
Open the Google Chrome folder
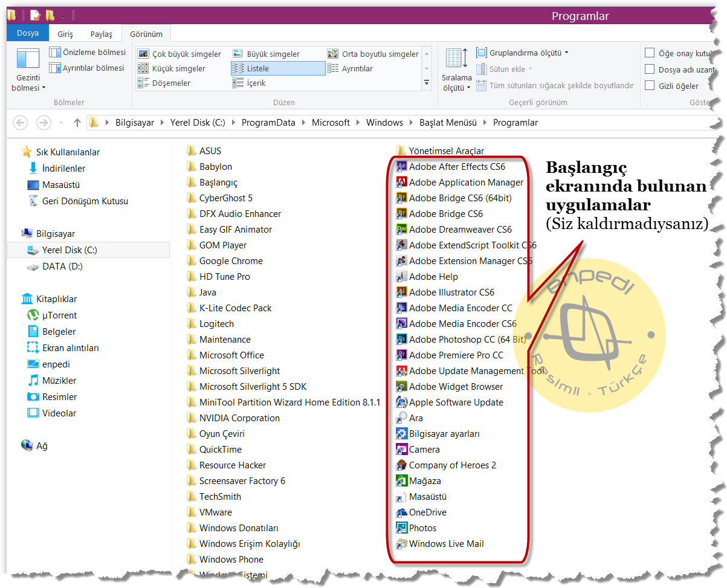(225, 261)
